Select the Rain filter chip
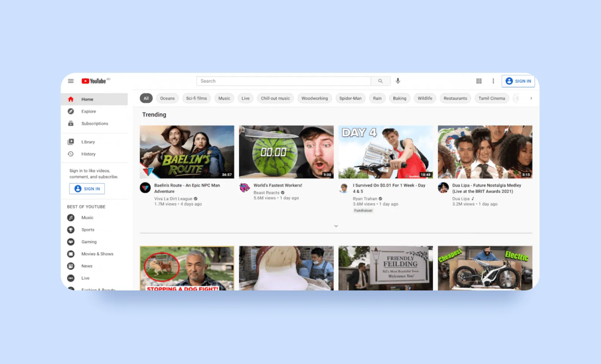601x364 pixels. [377, 98]
